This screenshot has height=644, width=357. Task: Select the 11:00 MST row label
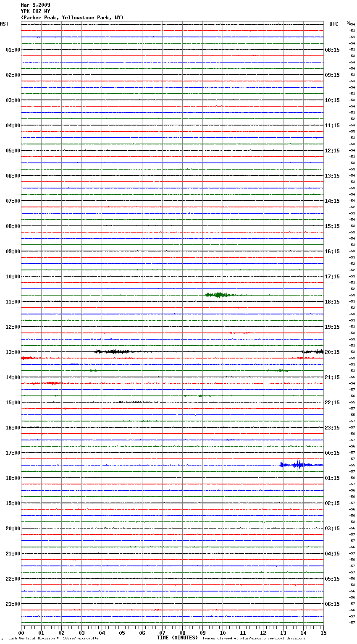[x=13, y=302]
